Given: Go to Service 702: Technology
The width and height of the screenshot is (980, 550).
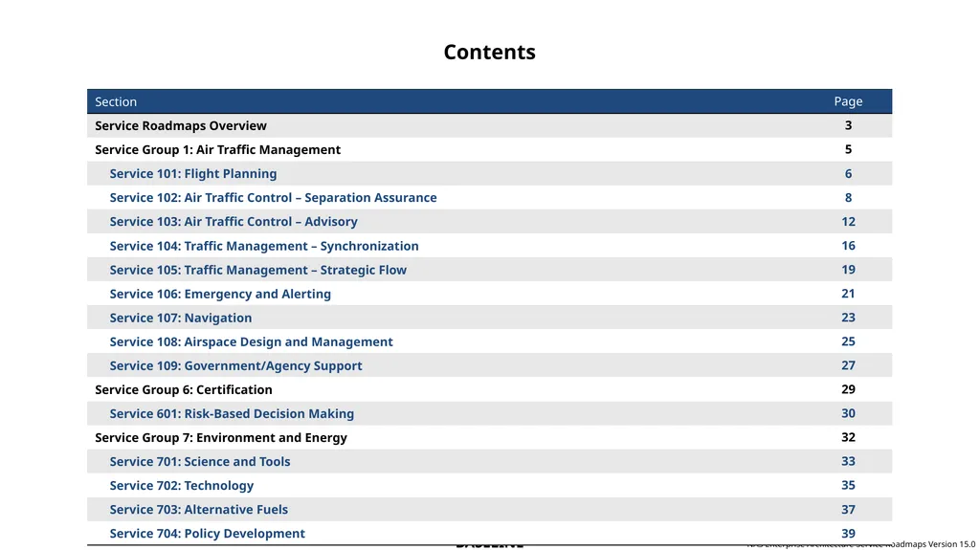Looking at the screenshot, I should 182,486.
